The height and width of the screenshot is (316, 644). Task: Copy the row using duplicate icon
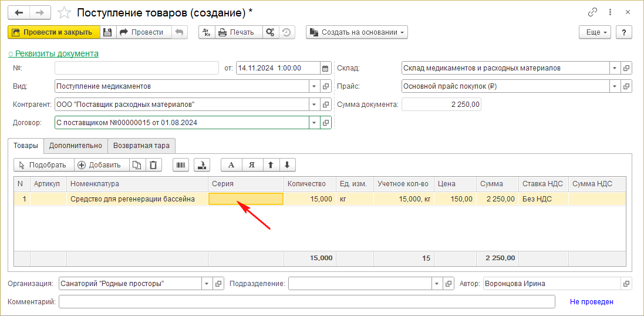pyautogui.click(x=136, y=165)
